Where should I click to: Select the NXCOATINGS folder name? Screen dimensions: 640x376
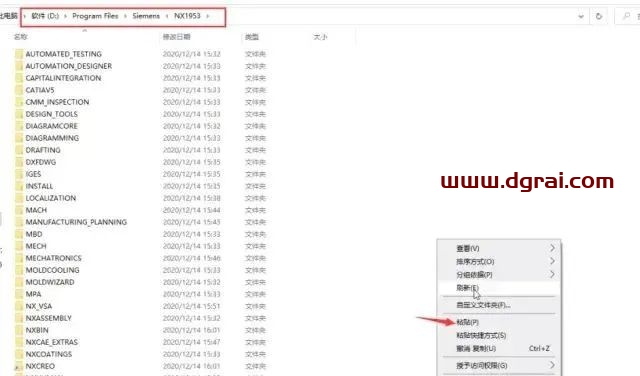tap(49, 354)
